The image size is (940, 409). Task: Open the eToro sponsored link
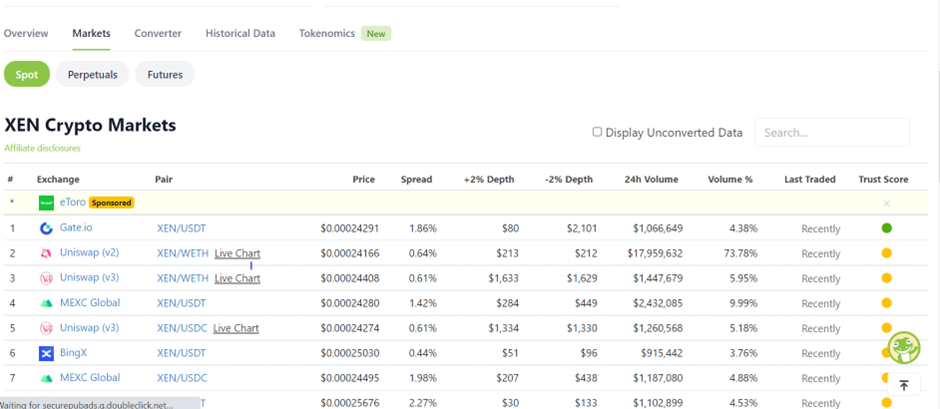73,203
